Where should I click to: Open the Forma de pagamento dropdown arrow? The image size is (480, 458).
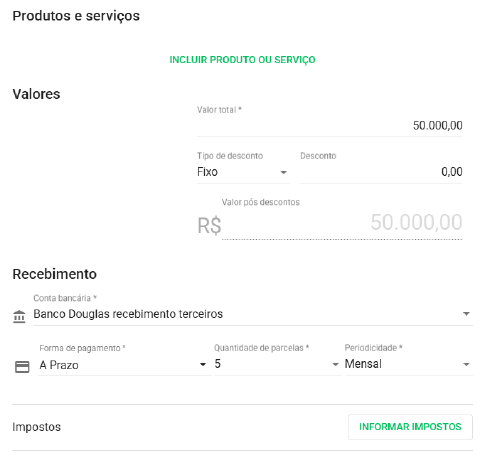[x=203, y=364]
